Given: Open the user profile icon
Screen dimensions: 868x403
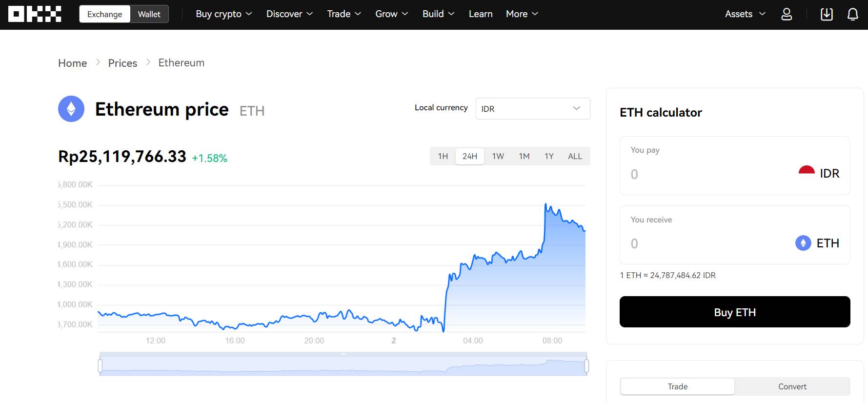Looking at the screenshot, I should pyautogui.click(x=787, y=14).
